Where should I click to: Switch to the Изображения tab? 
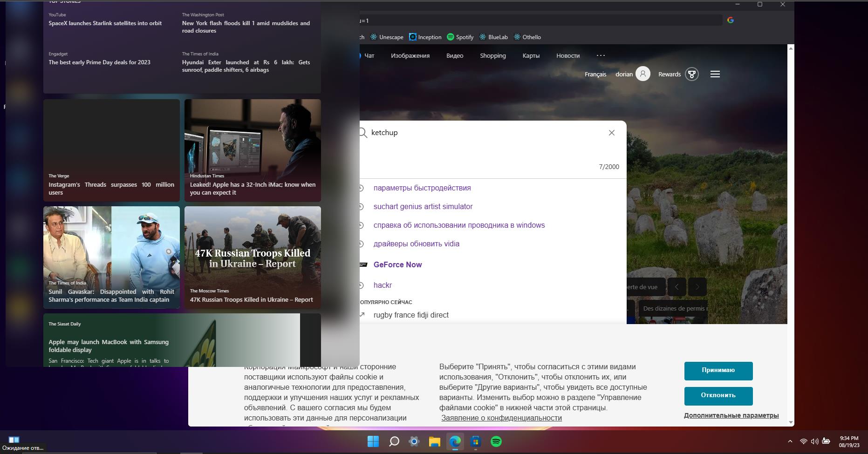[x=410, y=56]
